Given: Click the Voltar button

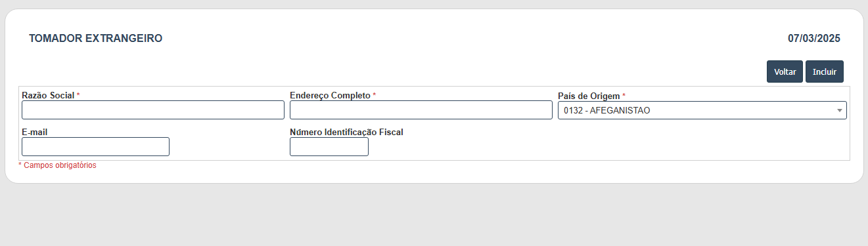Looking at the screenshot, I should coord(785,72).
